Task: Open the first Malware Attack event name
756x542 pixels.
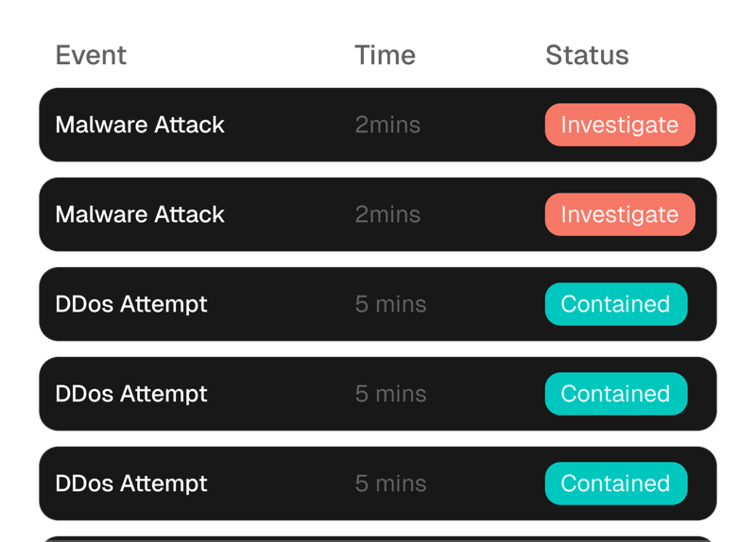Action: (x=140, y=125)
